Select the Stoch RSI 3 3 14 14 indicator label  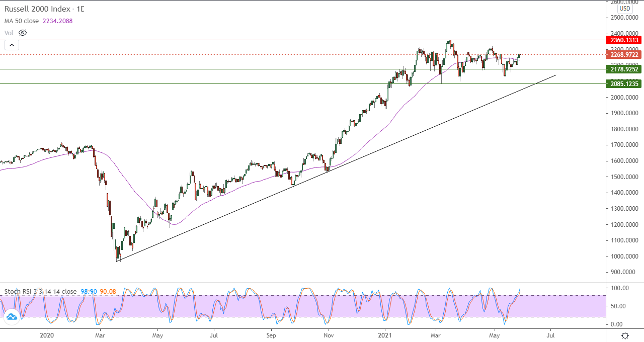[41, 291]
